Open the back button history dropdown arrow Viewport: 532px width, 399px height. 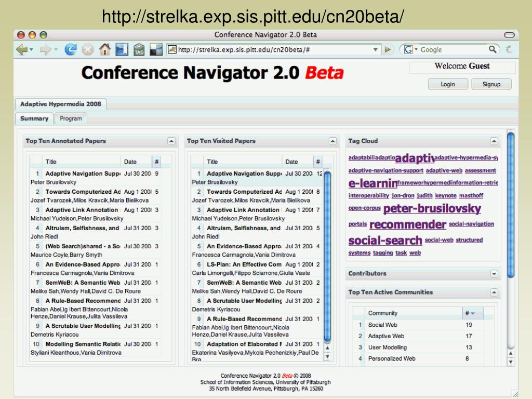point(32,50)
